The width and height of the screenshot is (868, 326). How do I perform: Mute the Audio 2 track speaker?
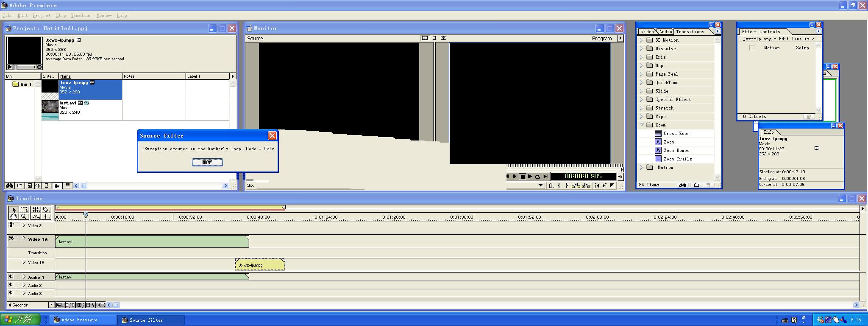click(11, 285)
